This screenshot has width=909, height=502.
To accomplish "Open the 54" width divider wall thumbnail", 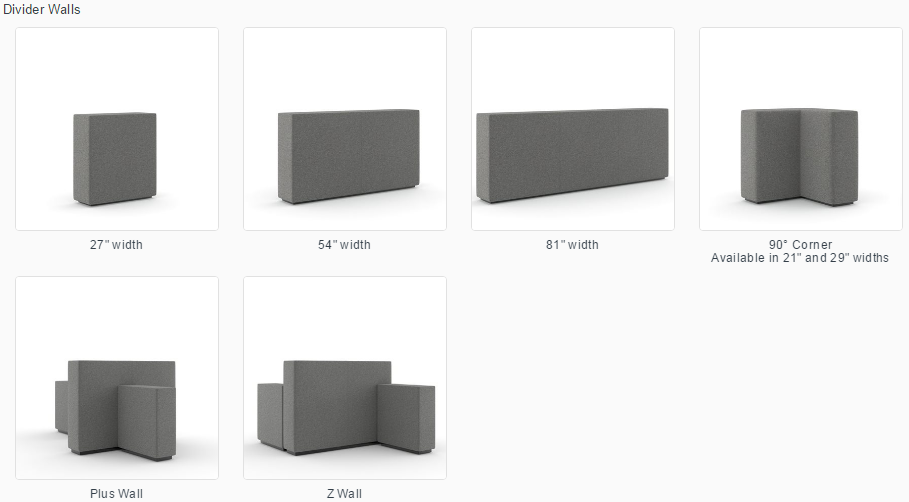I will click(345, 129).
